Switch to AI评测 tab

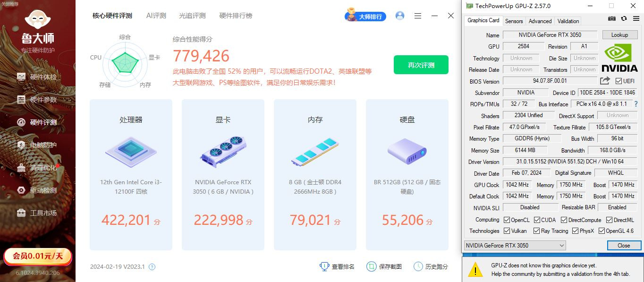tap(156, 16)
